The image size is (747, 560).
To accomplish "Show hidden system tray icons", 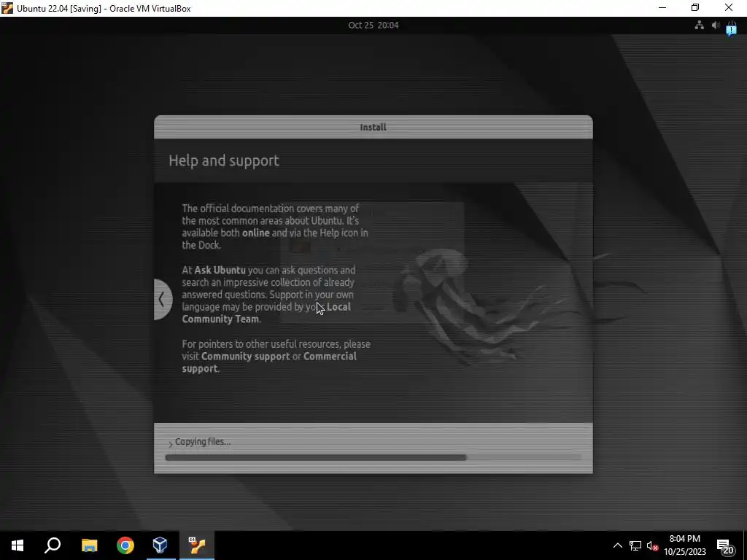I will (617, 545).
